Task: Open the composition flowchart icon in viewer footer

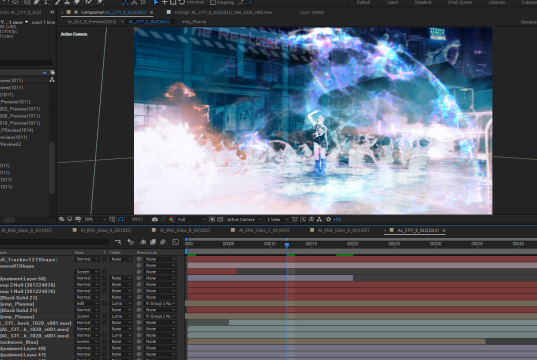Action: click(320, 219)
